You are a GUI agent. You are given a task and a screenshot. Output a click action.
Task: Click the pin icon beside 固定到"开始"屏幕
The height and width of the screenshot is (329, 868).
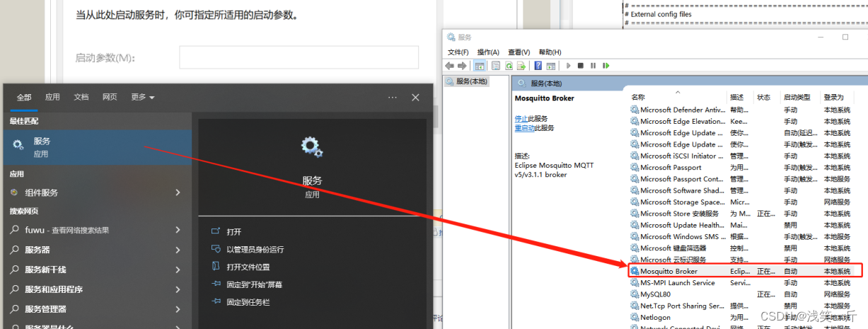[216, 284]
